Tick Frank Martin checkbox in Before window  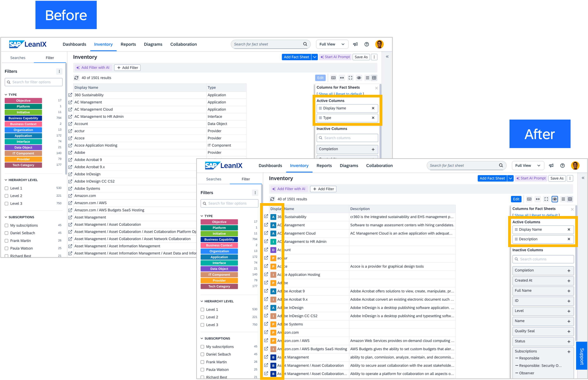[6, 241]
